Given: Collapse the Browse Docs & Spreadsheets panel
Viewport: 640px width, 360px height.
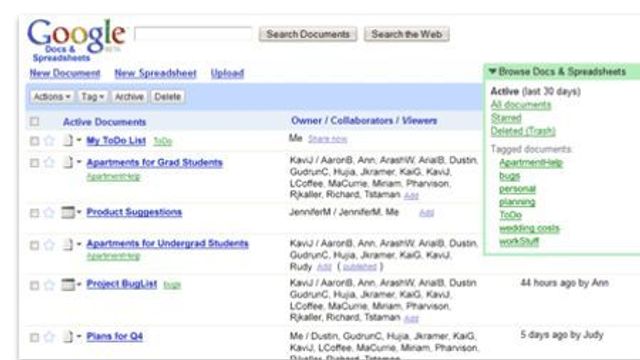Looking at the screenshot, I should tap(493, 71).
